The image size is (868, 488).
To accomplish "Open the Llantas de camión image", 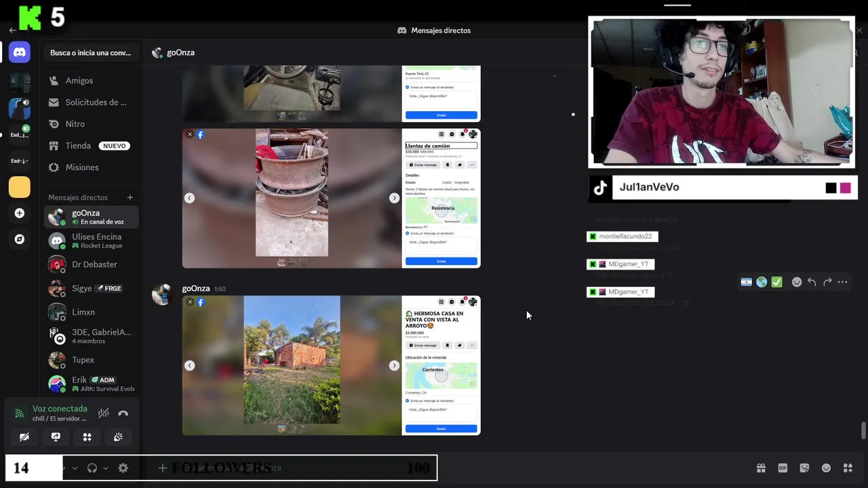I will point(331,199).
